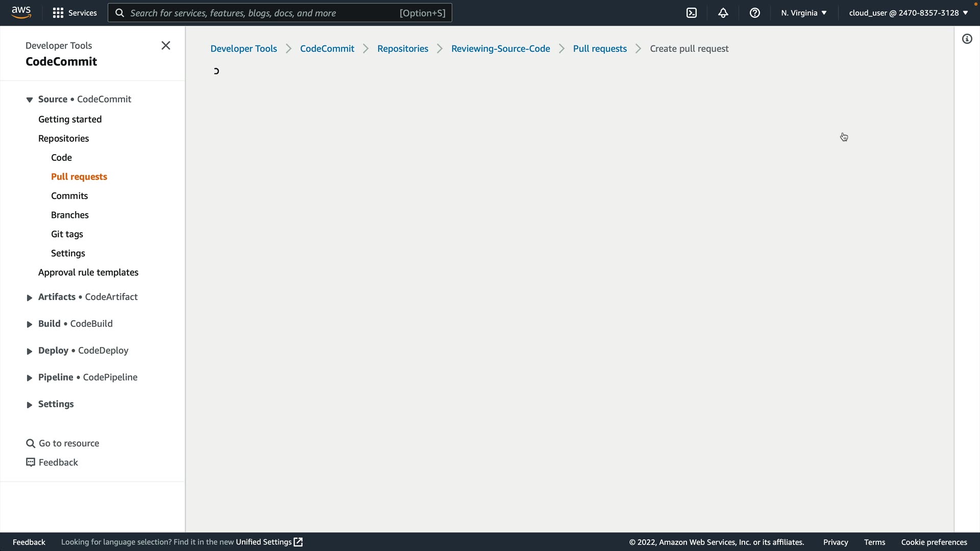The width and height of the screenshot is (980, 551).
Task: Open the notifications bell
Action: [723, 13]
